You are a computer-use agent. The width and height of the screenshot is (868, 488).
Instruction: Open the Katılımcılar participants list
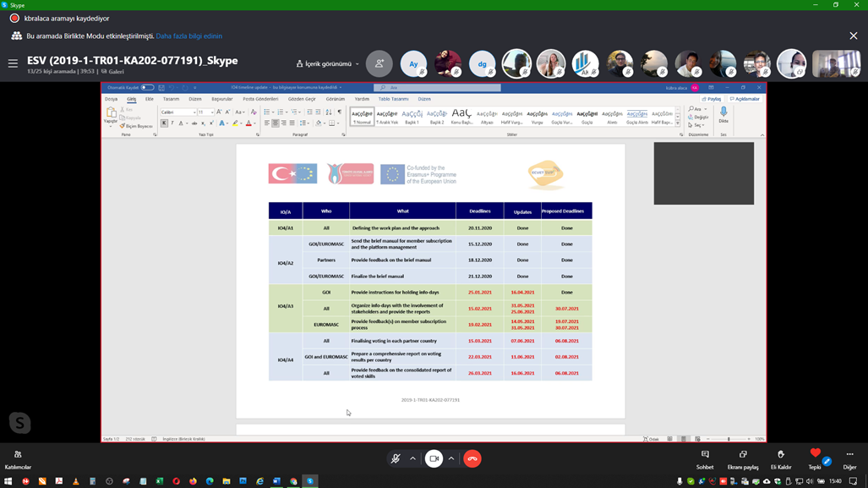point(18,459)
